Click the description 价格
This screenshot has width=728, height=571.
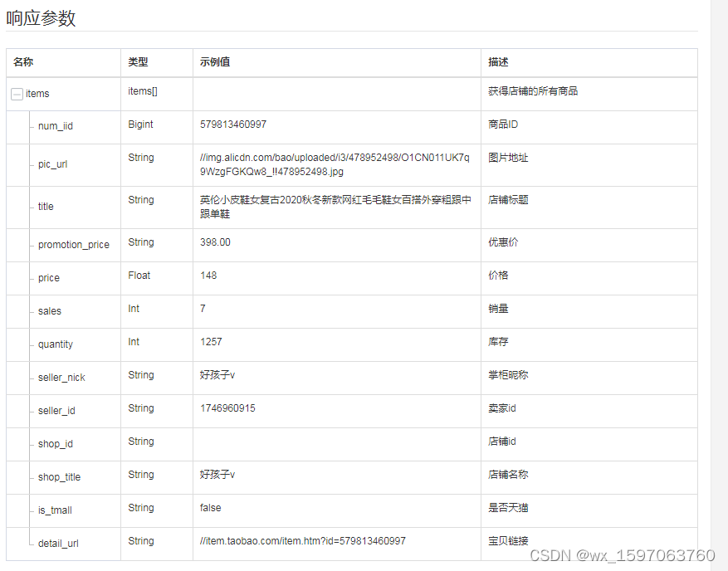[498, 276]
